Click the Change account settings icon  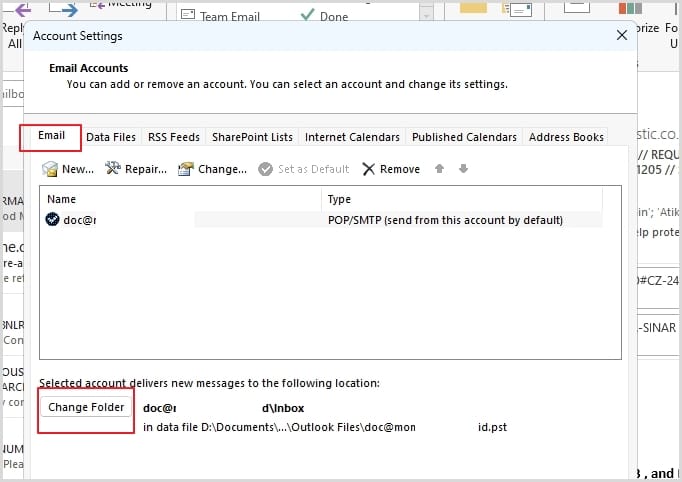[x=186, y=169]
